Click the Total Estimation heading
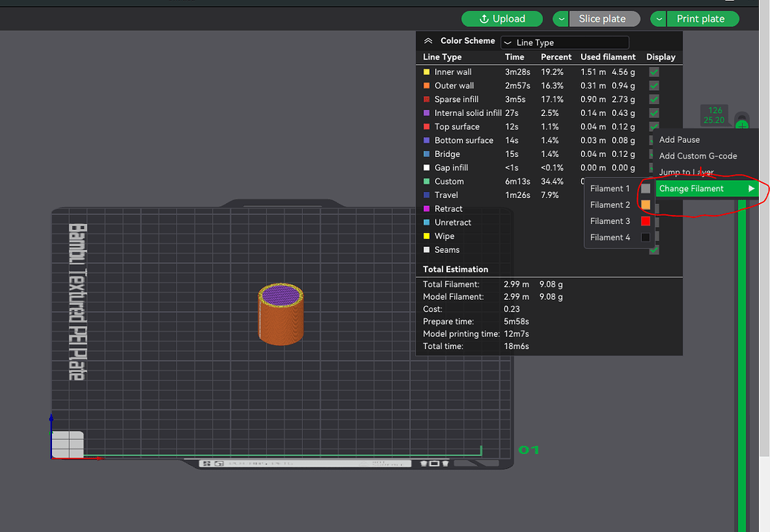770x532 pixels. click(x=455, y=269)
